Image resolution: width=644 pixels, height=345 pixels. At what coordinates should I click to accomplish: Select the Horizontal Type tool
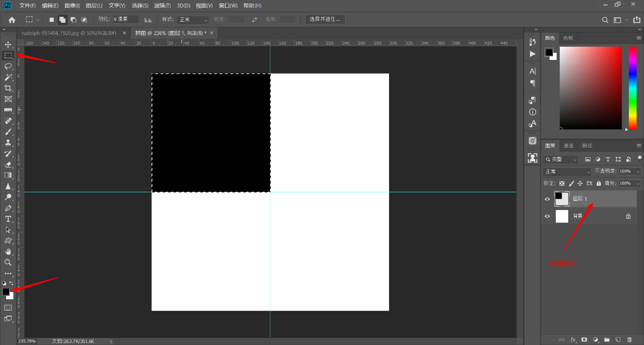pos(8,219)
